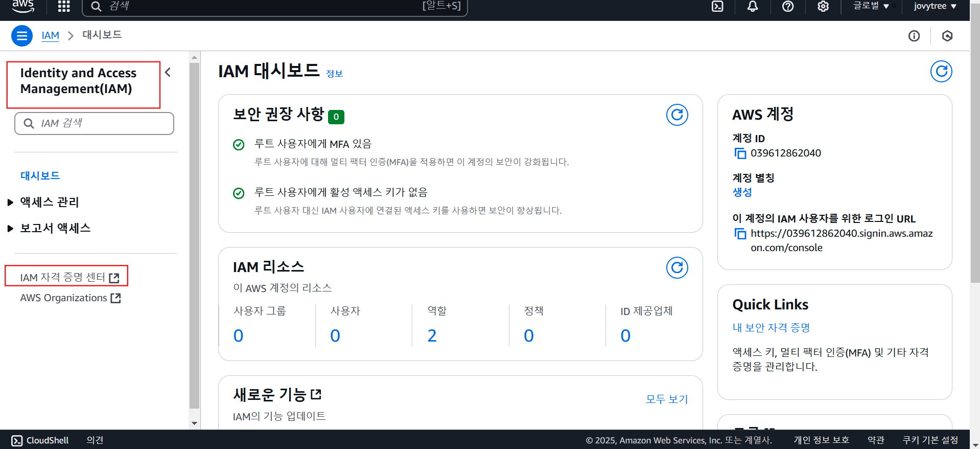Open 약관 footer link
The image size is (980, 449).
pyautogui.click(x=876, y=440)
